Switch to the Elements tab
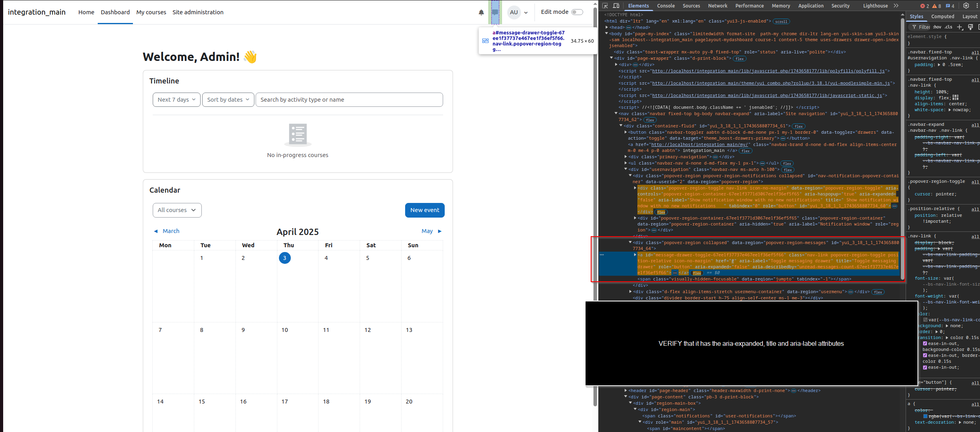 point(638,6)
